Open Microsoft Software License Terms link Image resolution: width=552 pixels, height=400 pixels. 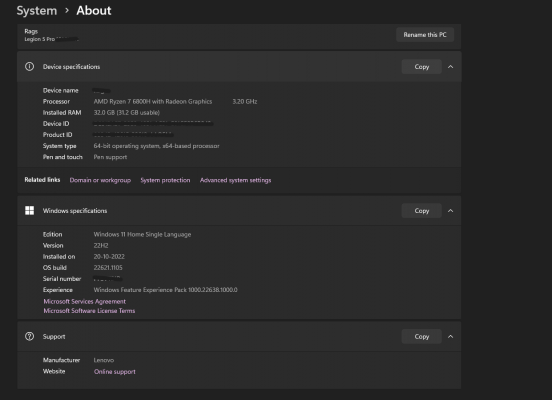(89, 311)
